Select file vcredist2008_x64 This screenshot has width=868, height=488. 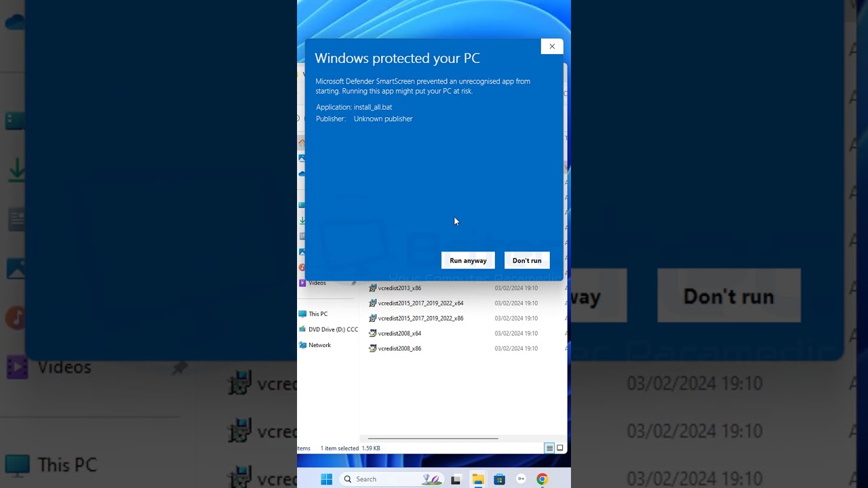(399, 333)
